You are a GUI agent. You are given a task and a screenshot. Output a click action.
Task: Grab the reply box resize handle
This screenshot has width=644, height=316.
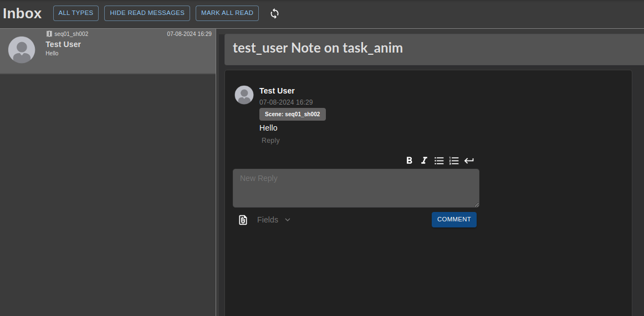click(x=476, y=204)
